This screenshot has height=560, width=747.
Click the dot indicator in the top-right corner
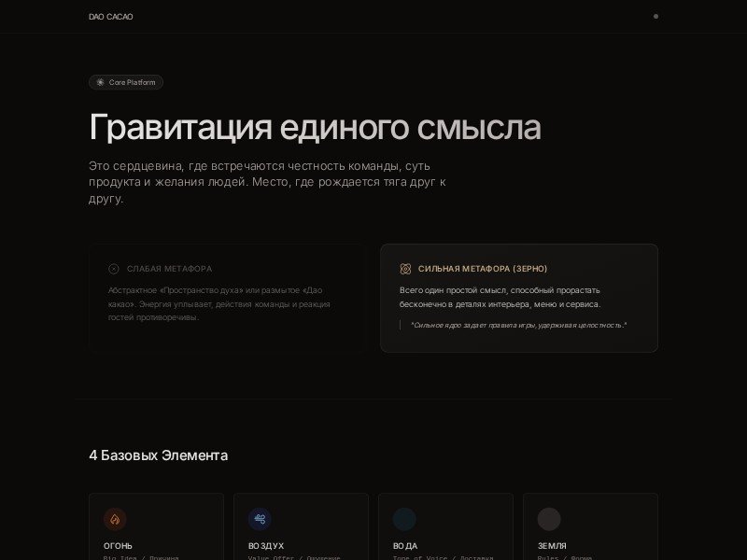pyautogui.click(x=656, y=16)
